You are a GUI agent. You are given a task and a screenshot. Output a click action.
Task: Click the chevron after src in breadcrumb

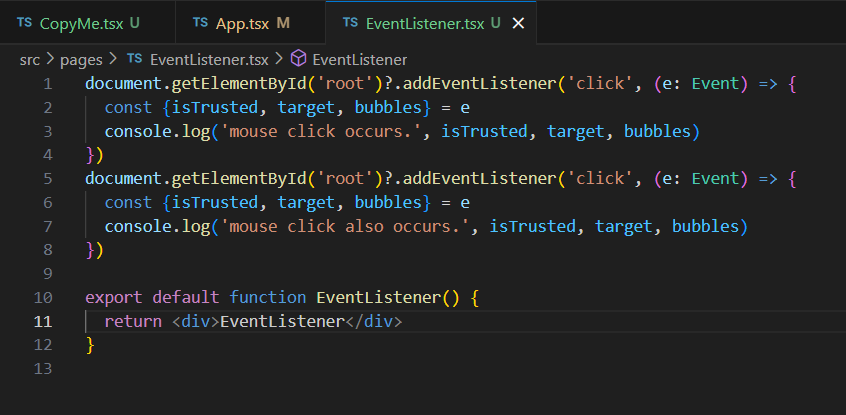click(x=50, y=59)
